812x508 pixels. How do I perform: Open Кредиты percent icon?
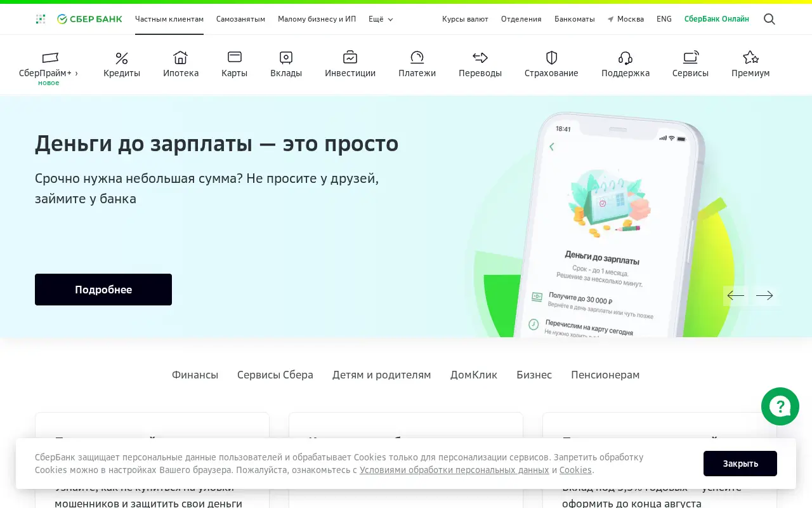pyautogui.click(x=122, y=58)
